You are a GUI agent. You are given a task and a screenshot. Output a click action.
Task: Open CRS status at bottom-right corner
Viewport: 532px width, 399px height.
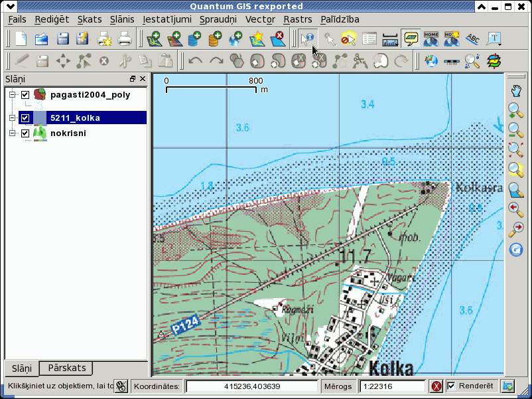pyautogui.click(x=508, y=386)
